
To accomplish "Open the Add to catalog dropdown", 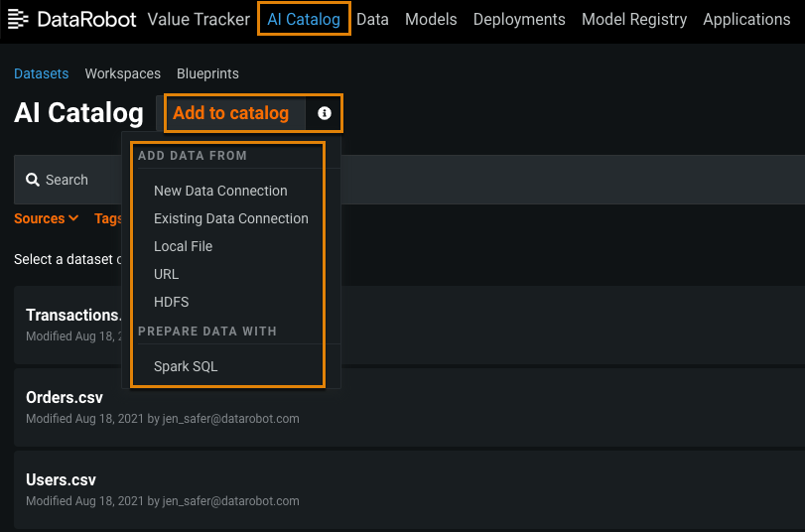I will (x=230, y=113).
